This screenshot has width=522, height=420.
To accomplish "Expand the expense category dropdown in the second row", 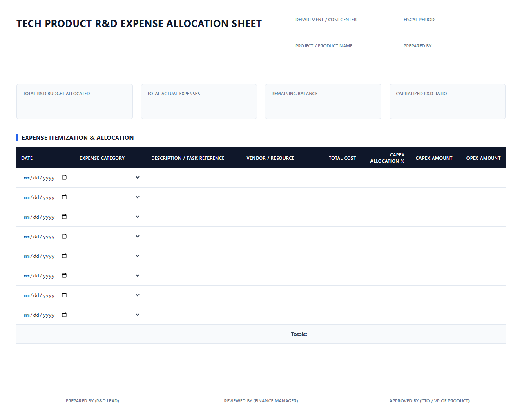I will 110,197.
